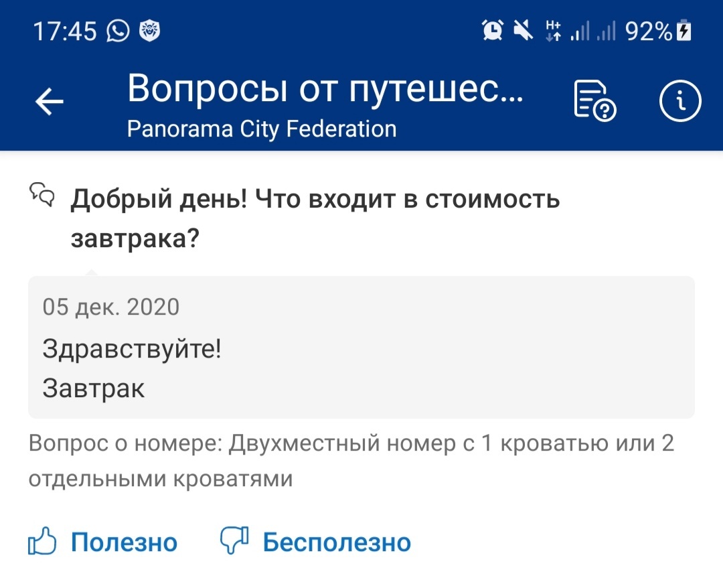
Task: Tap the WhatsApp status bar icon
Action: [118, 31]
